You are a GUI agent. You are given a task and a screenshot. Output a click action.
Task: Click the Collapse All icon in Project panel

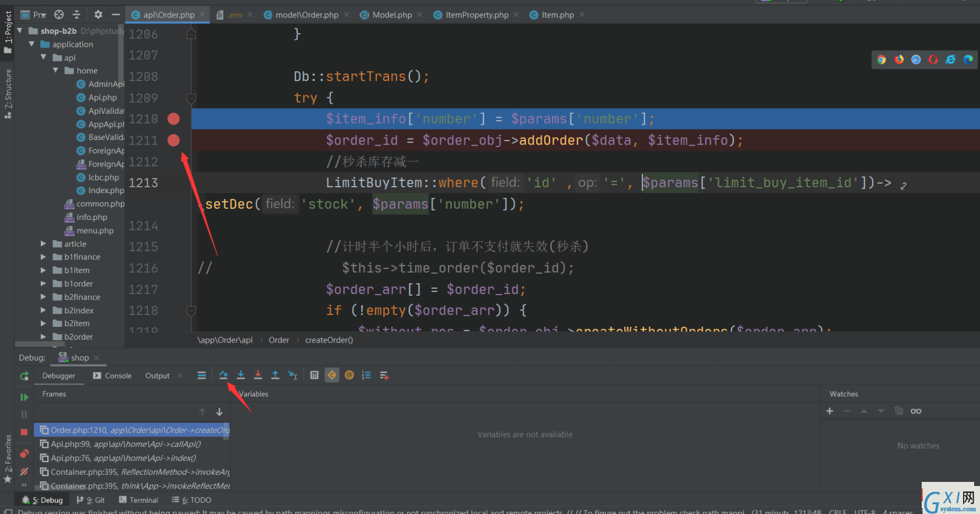(x=76, y=14)
